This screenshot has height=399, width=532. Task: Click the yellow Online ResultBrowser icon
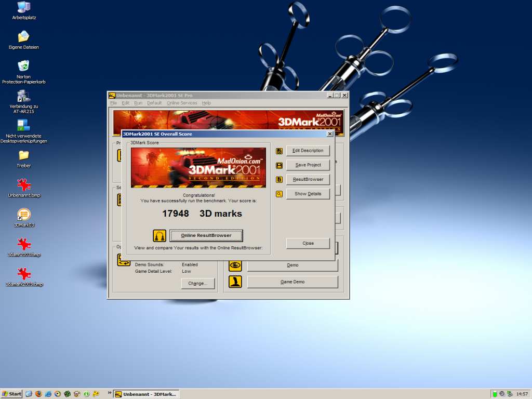(x=159, y=235)
